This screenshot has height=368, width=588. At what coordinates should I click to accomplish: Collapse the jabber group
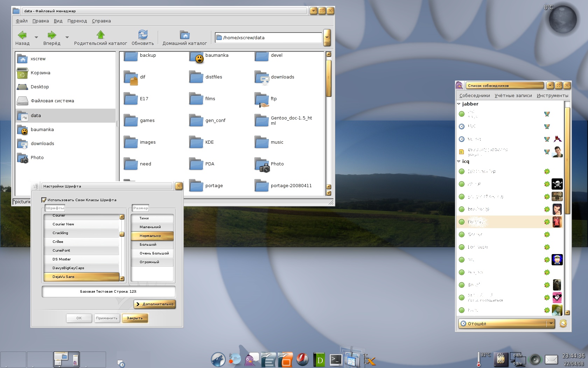pos(459,104)
